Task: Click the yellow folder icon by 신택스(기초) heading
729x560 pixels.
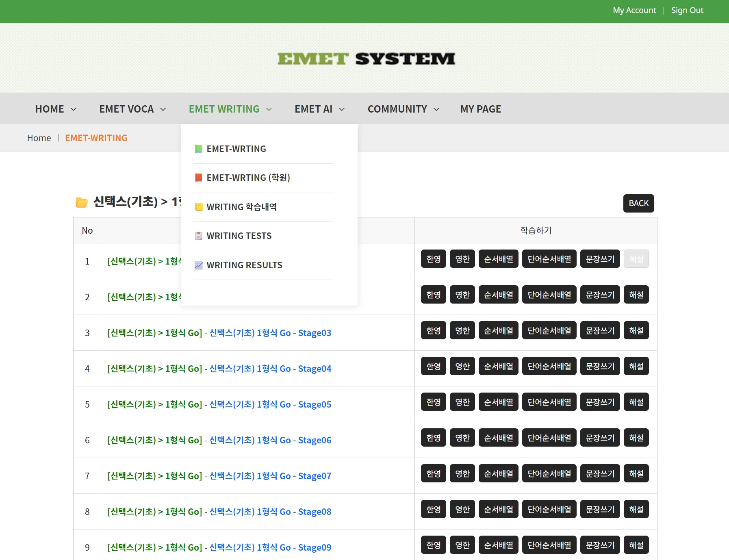Action: click(x=82, y=202)
